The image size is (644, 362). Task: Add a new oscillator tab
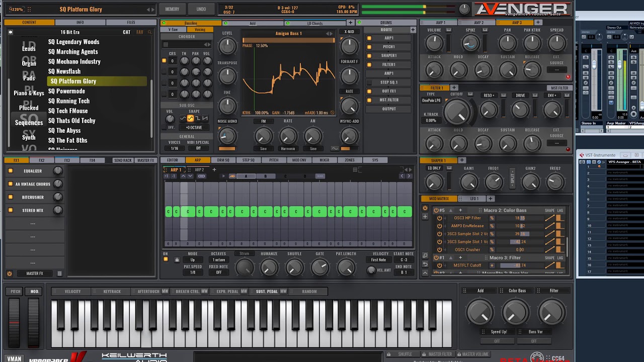click(351, 23)
